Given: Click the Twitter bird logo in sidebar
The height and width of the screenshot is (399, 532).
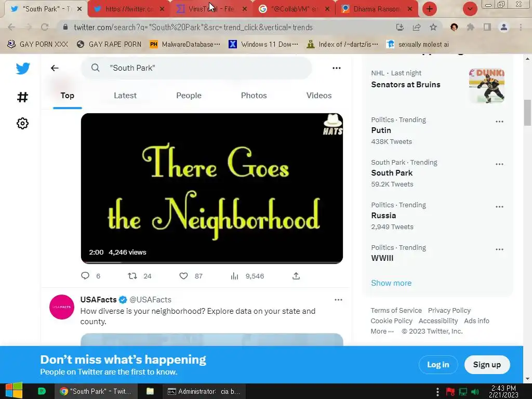Looking at the screenshot, I should 23,69.
